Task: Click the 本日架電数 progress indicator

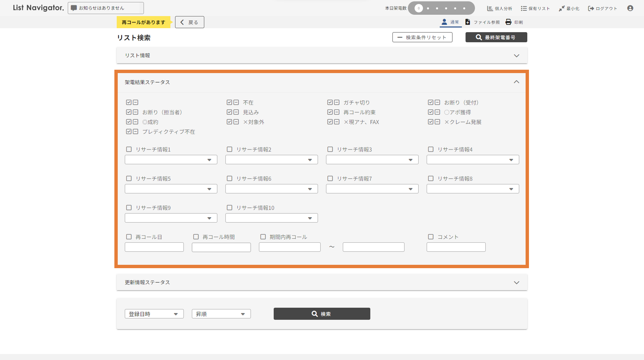Action: point(441,8)
